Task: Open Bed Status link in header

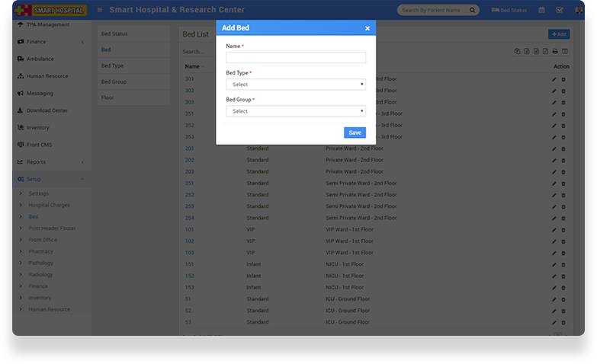Action: (509, 11)
